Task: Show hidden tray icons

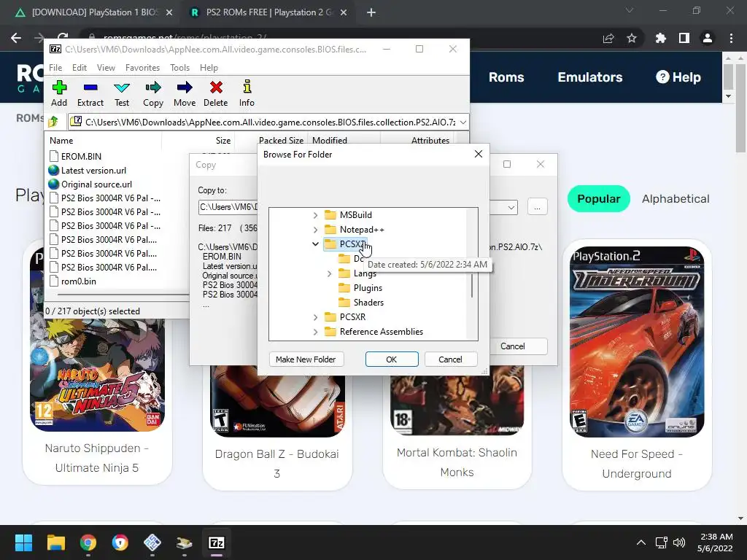Action: [x=641, y=542]
